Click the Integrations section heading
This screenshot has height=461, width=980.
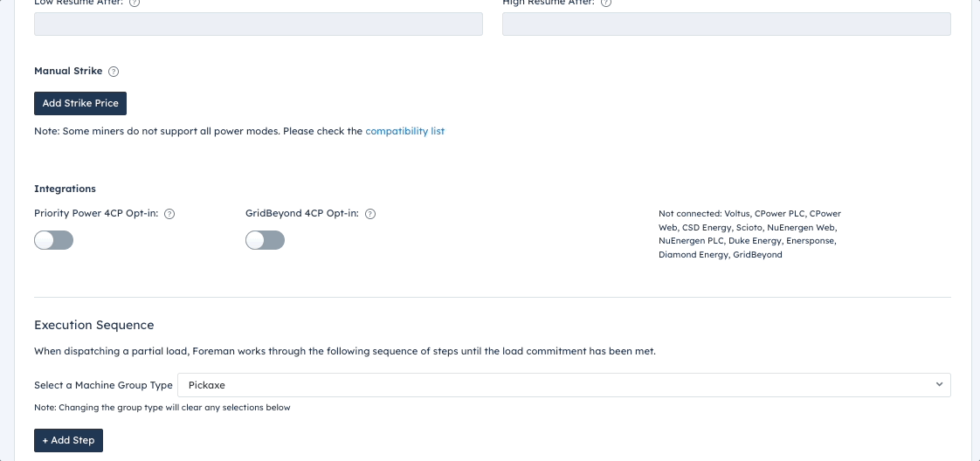(x=65, y=189)
